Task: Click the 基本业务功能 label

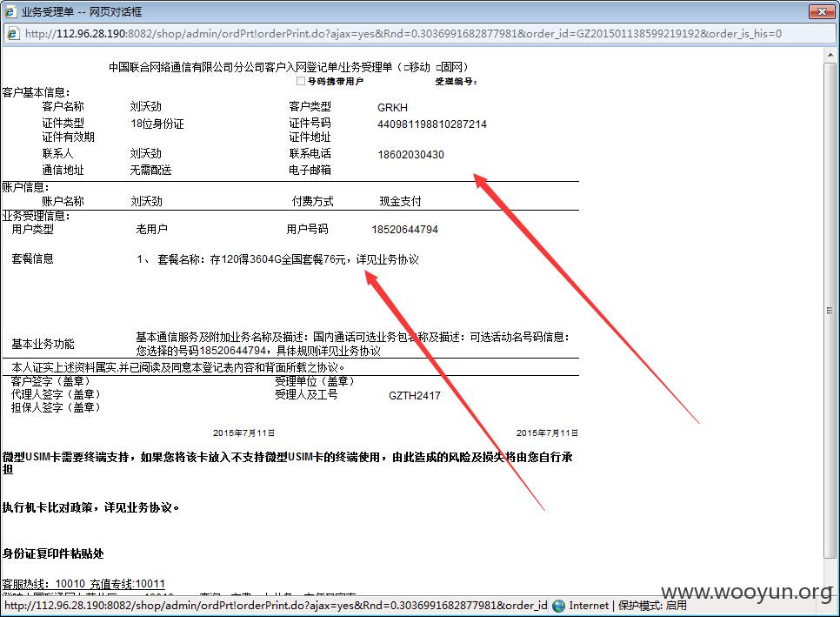Action: [43, 344]
